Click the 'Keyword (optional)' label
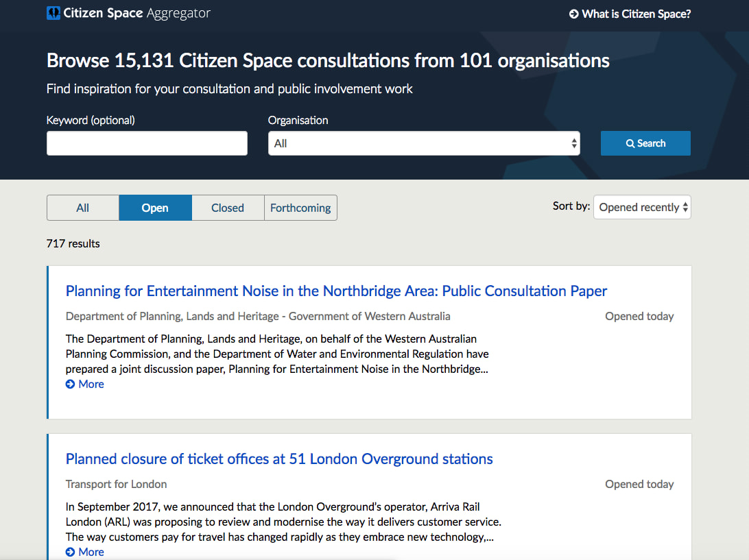Screen dimensions: 749x560 coord(91,121)
